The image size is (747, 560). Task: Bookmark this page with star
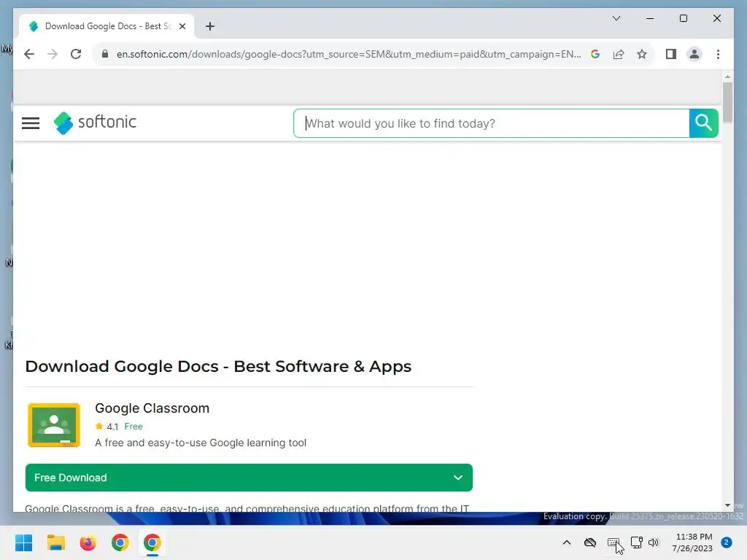642,54
